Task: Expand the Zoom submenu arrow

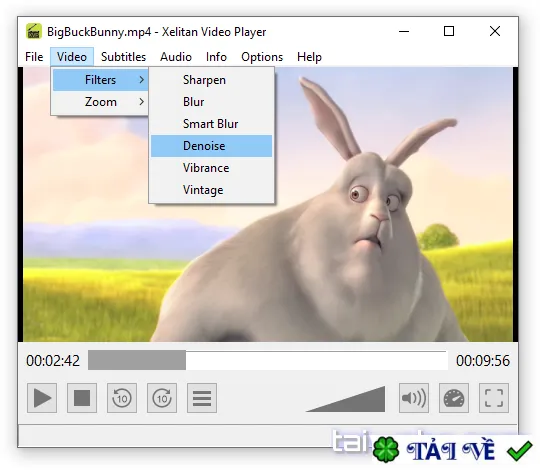Action: (141, 102)
